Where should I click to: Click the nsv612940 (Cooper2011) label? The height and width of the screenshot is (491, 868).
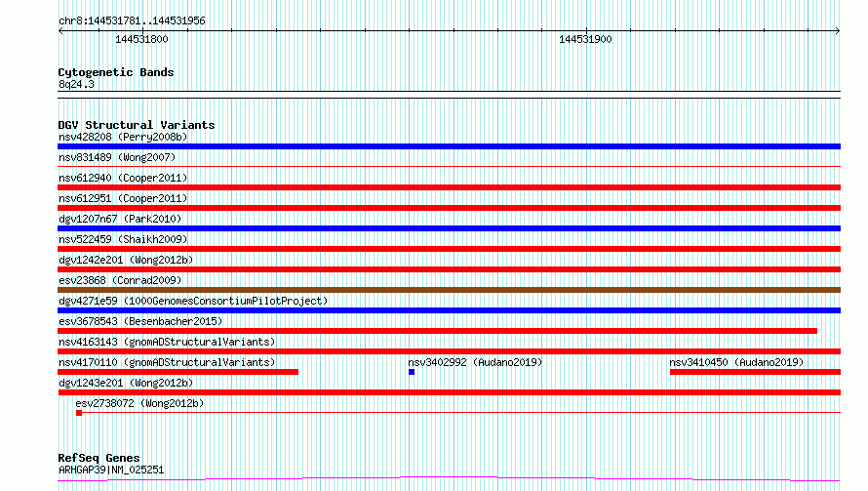(x=123, y=178)
